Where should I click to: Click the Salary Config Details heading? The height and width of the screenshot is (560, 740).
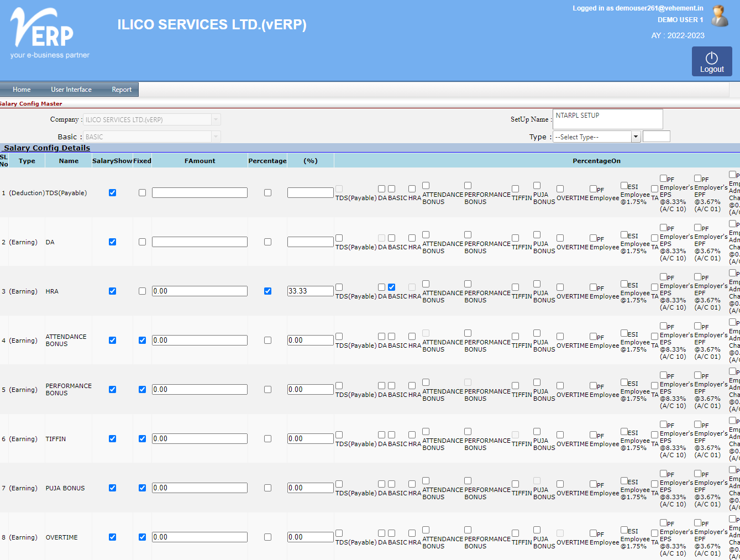coord(47,148)
